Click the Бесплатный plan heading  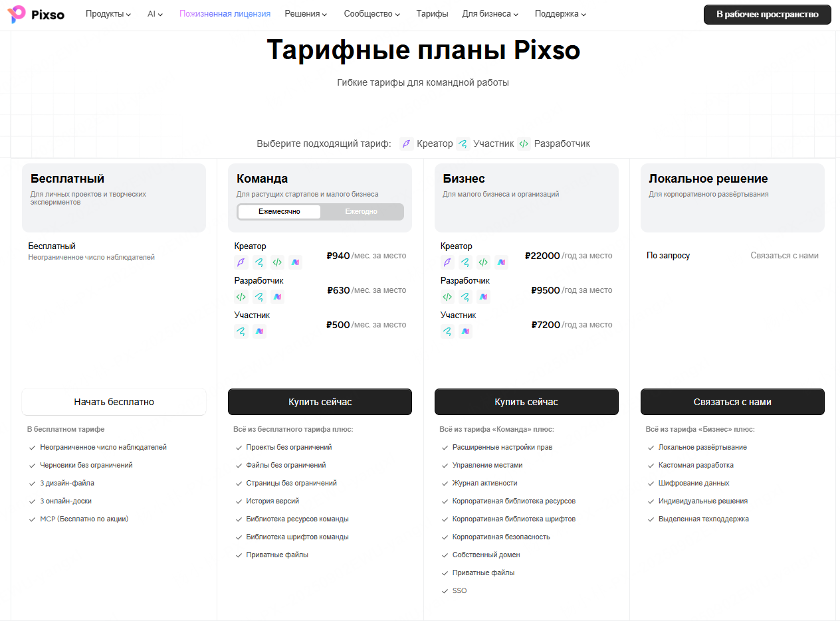[67, 179]
